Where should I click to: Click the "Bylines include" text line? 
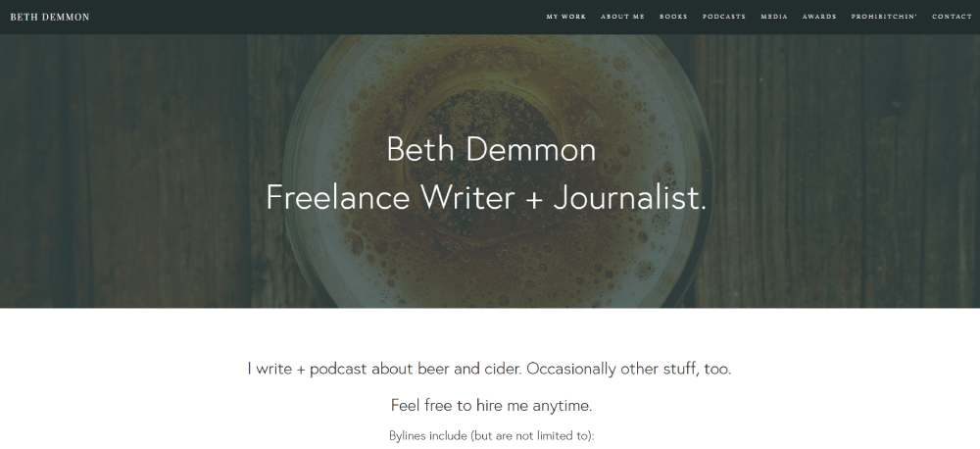491,435
